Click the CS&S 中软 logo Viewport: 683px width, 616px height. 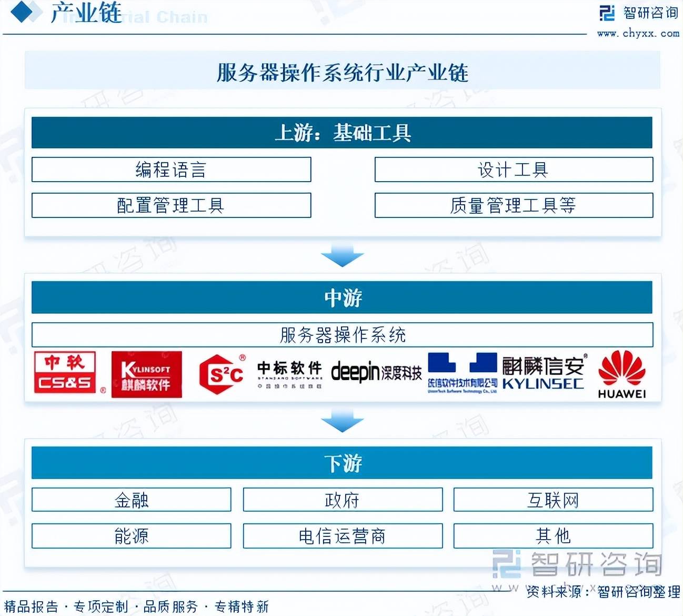pyautogui.click(x=65, y=373)
